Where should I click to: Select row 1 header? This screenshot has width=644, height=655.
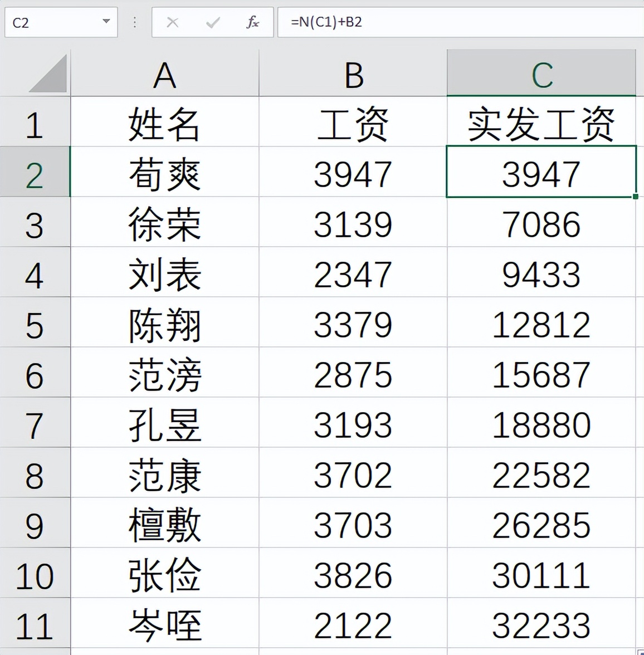coord(35,121)
